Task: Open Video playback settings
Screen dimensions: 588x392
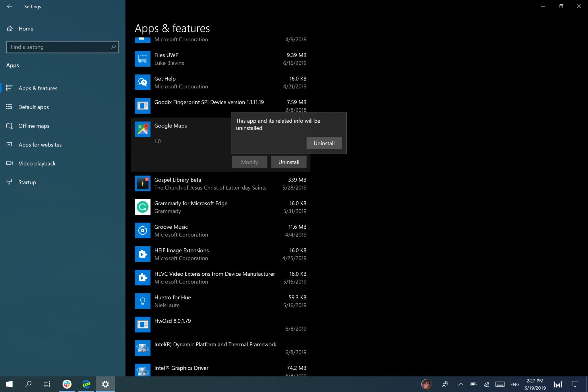Action: (x=37, y=163)
